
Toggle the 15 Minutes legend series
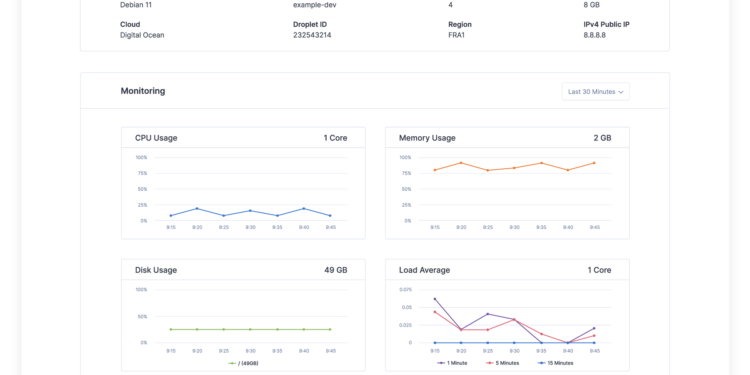pyautogui.click(x=555, y=363)
